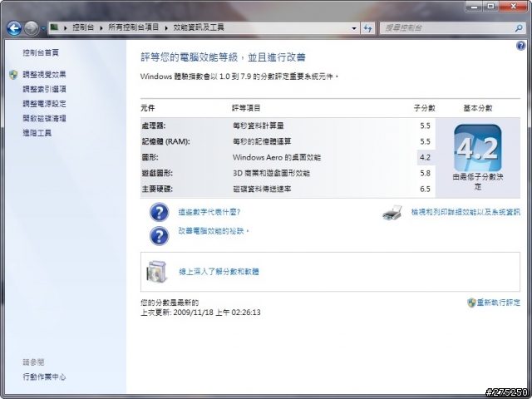Image resolution: width=532 pixels, height=399 pixels.
Task: Open 線上深入了解分數和軟體 link
Action: (x=219, y=272)
